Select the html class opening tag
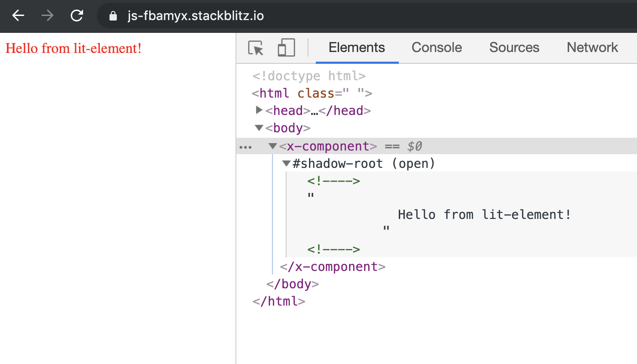 pos(312,94)
